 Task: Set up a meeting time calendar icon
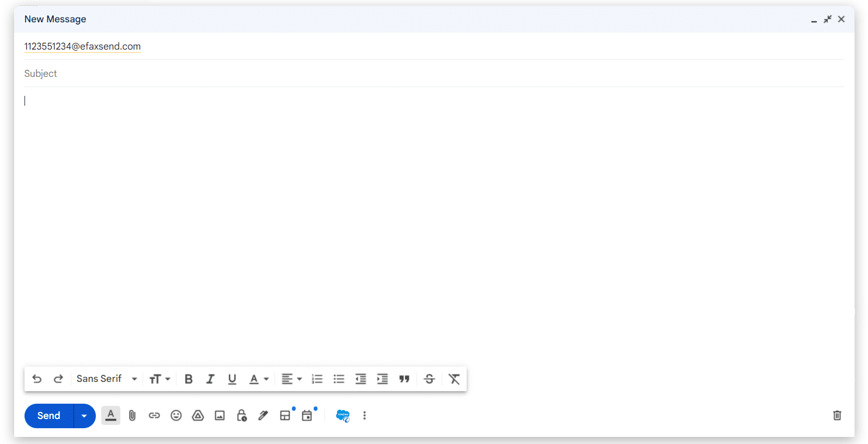[x=307, y=416]
